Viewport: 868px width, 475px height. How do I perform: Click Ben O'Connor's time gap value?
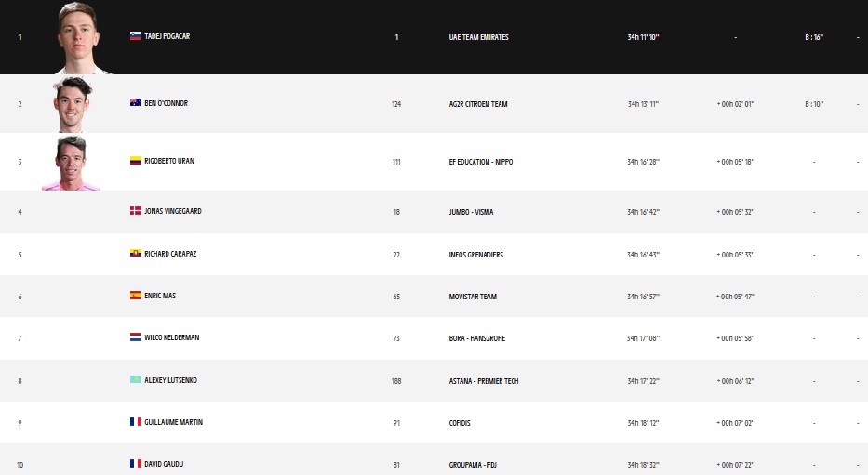735,104
